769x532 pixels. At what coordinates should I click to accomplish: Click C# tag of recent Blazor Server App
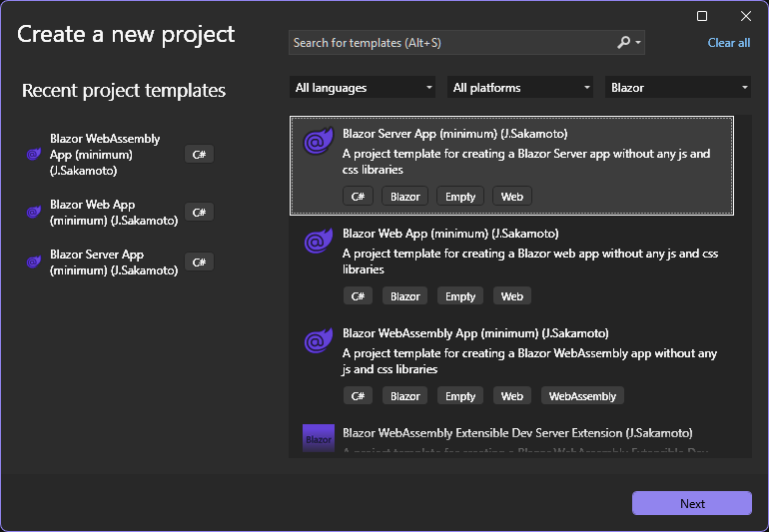click(199, 263)
